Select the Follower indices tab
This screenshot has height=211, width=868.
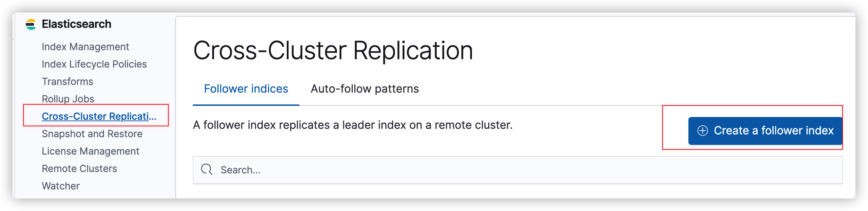click(246, 89)
